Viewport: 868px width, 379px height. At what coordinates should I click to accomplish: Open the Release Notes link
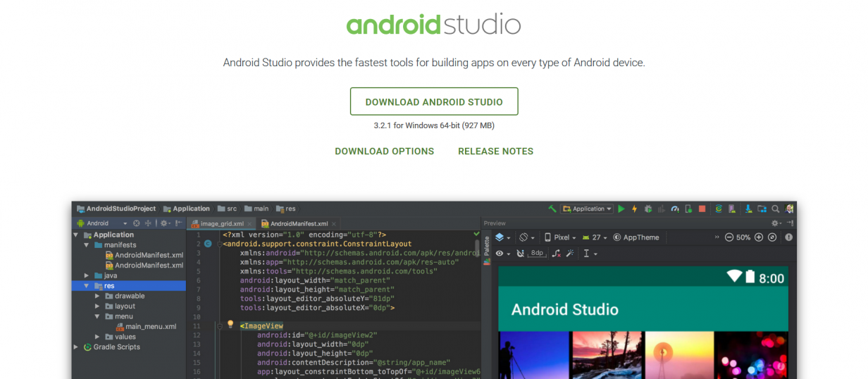pos(496,151)
